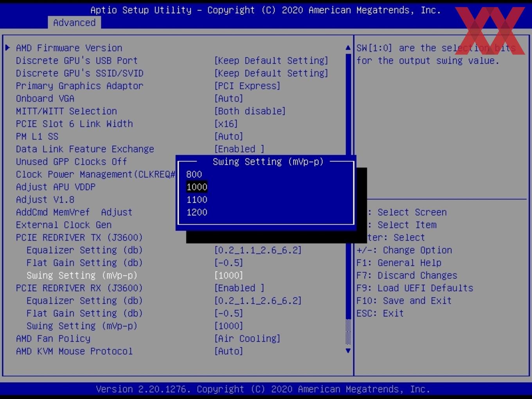Select RX Swing Setting (mVp-p) label
This screenshot has height=399, width=532.
point(82,326)
